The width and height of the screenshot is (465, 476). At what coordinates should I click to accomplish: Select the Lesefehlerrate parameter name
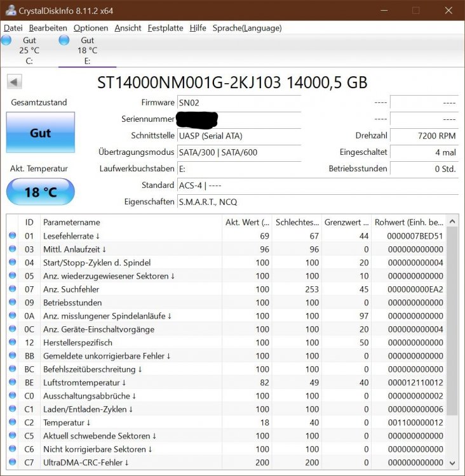[71, 236]
